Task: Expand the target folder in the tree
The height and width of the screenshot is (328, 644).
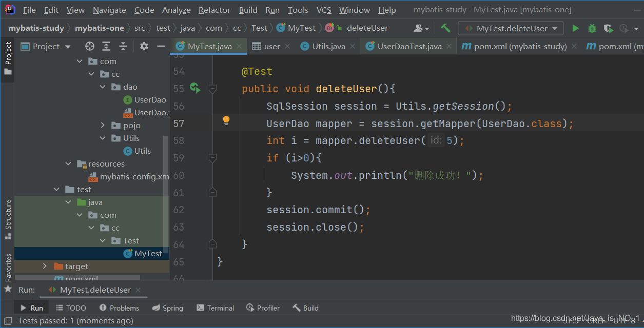Action: [45, 266]
